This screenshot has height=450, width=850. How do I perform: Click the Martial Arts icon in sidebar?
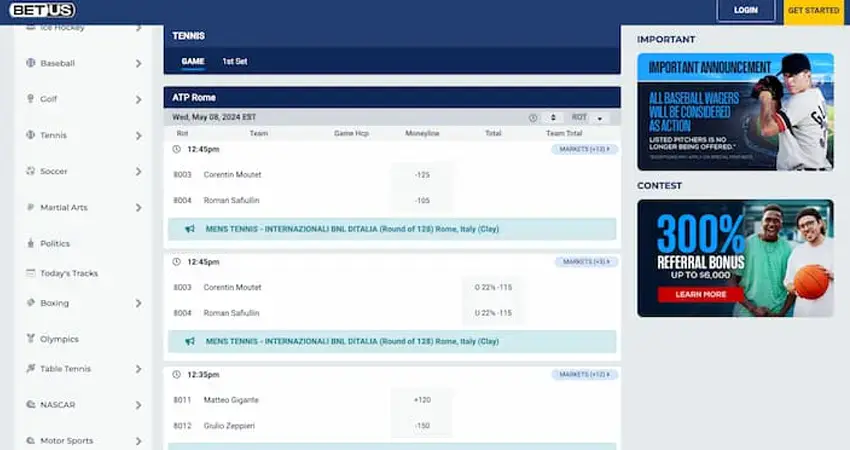pyautogui.click(x=30, y=207)
